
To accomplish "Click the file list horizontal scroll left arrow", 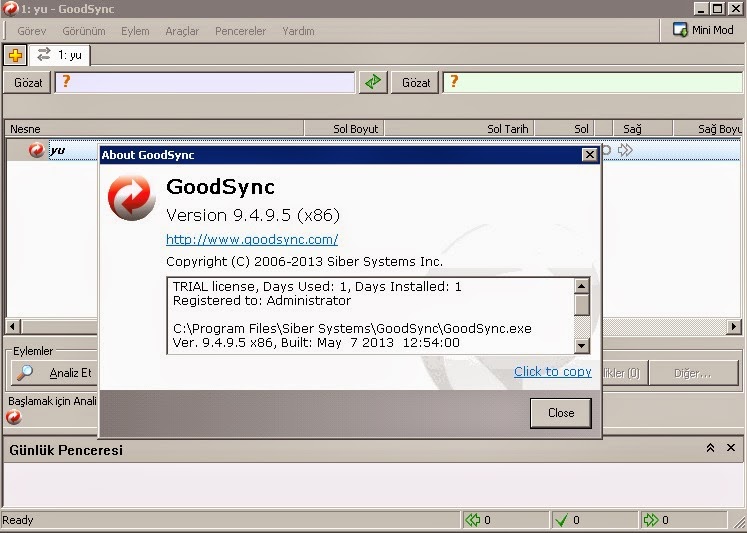I will coord(12,327).
